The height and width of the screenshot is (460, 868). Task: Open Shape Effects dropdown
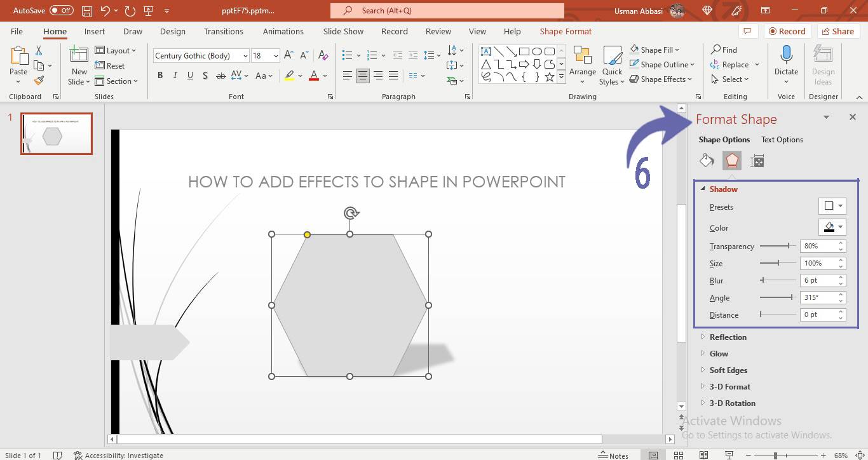point(661,79)
